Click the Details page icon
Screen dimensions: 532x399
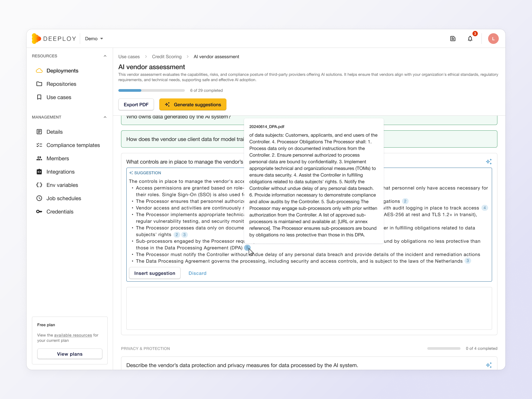39,132
